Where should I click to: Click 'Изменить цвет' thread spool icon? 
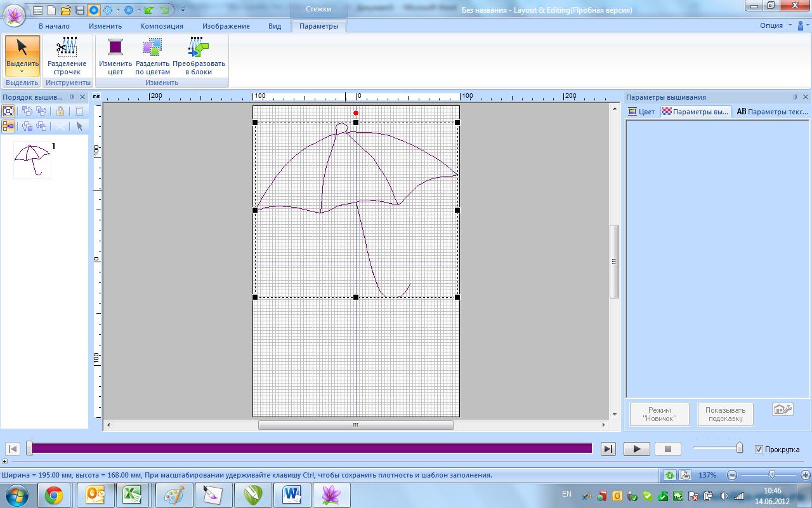tap(115, 56)
